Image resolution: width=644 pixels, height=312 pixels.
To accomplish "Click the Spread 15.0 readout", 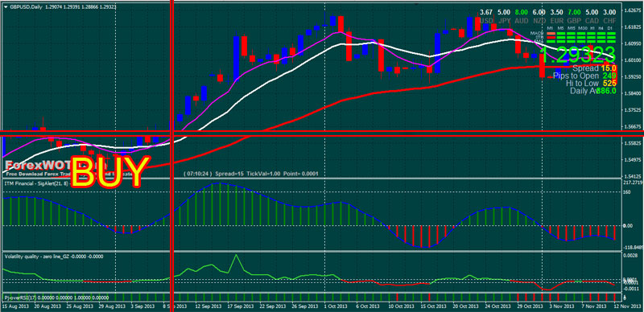I will pyautogui.click(x=594, y=68).
